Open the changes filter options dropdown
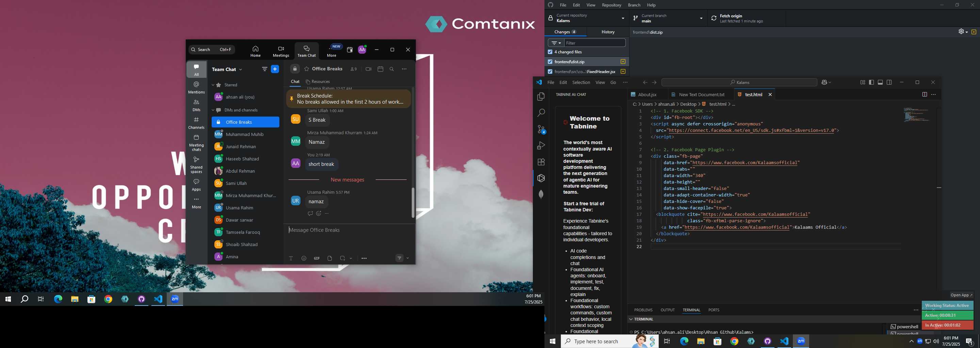 tap(556, 43)
